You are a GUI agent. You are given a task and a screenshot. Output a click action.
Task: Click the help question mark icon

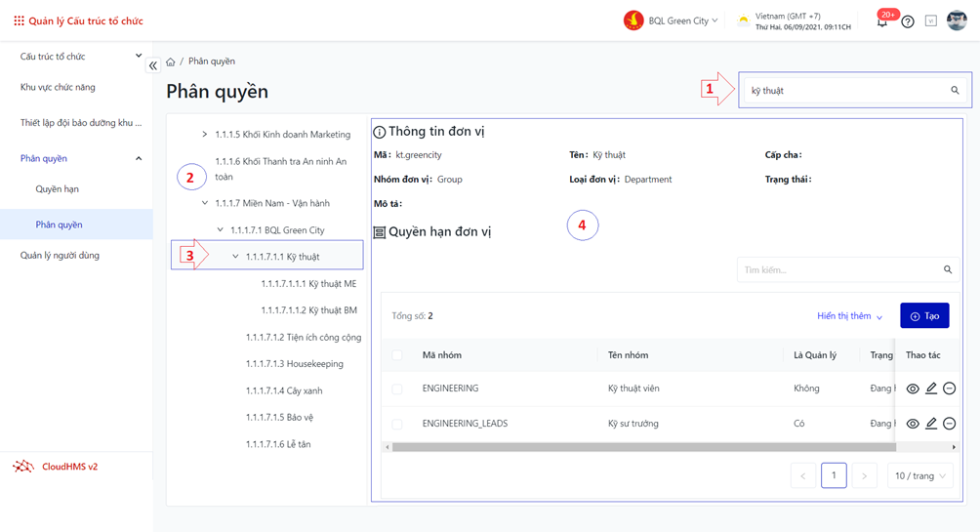point(908,21)
